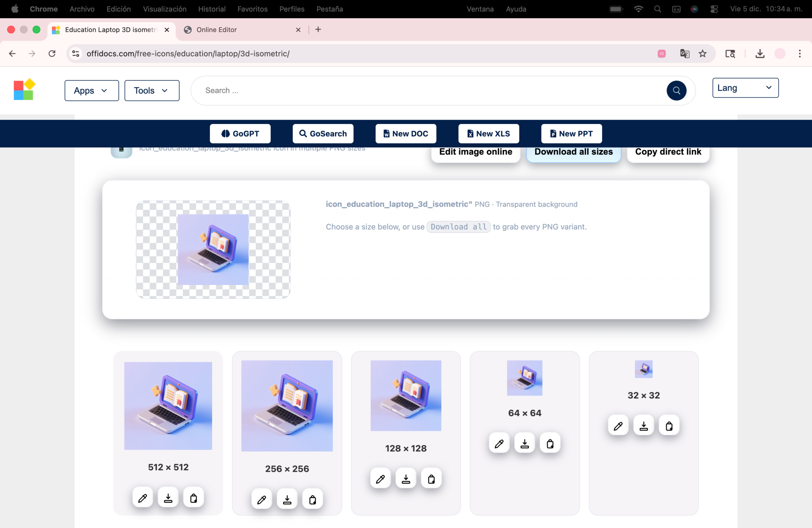
Task: Copy icon for the 32 × 32 size
Action: [669, 426]
